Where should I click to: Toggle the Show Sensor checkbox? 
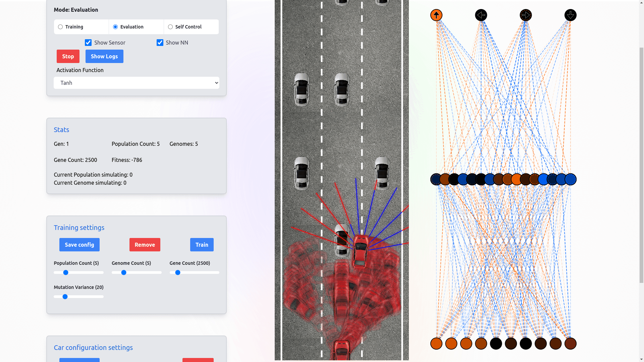(88, 43)
